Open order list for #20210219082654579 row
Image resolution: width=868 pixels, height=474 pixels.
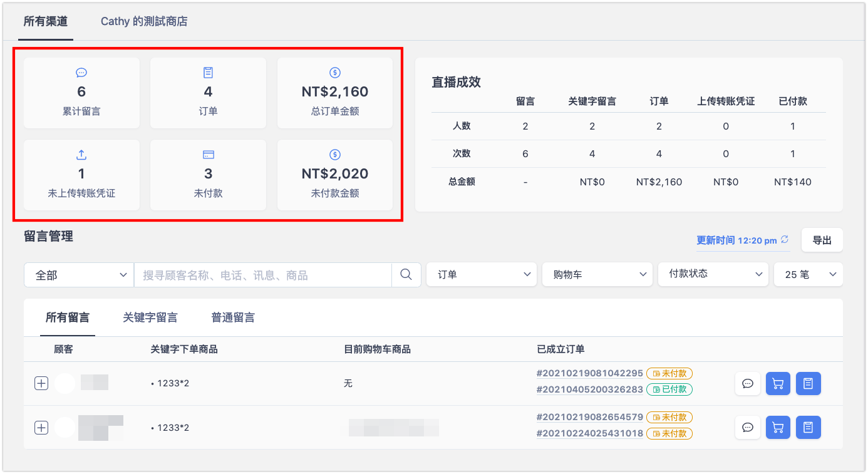(809, 428)
